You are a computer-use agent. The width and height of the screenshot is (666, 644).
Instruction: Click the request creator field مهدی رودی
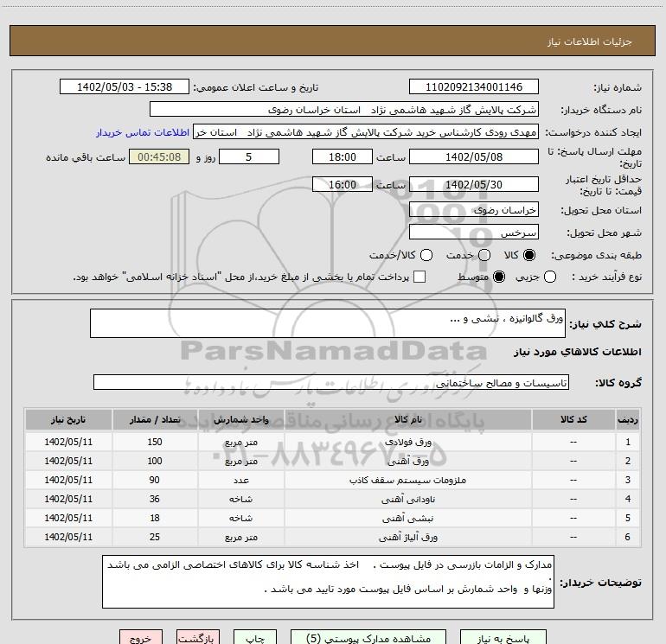pyautogui.click(x=366, y=132)
